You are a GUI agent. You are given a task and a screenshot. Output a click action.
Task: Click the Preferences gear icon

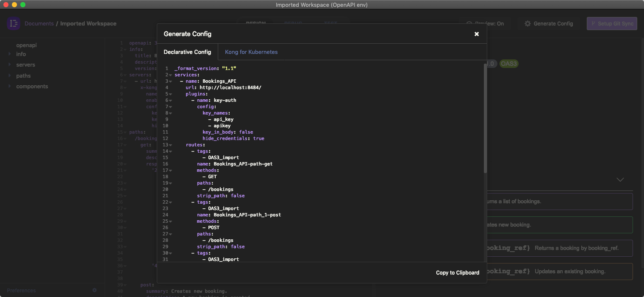(94, 290)
